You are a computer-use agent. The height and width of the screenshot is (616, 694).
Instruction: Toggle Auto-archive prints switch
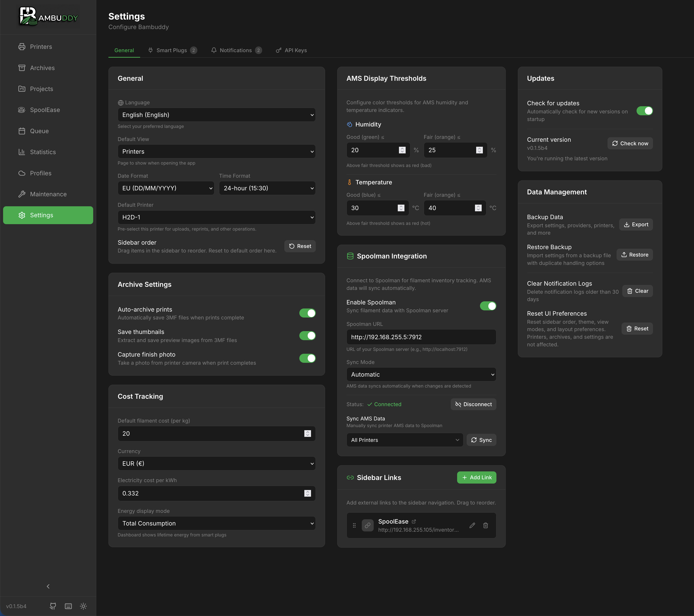point(307,313)
